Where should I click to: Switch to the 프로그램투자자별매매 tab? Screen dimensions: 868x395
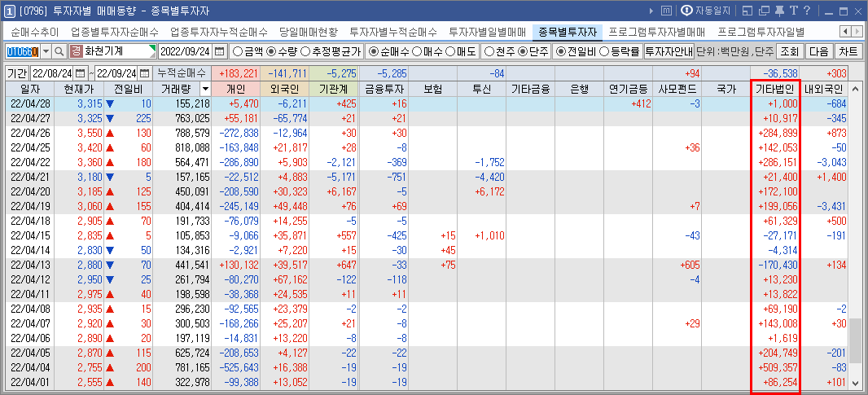coord(657,32)
